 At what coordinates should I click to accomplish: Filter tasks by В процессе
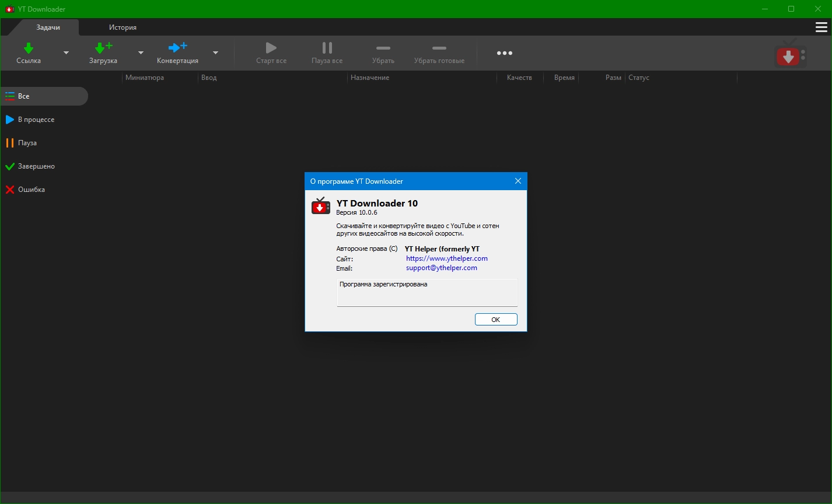36,120
